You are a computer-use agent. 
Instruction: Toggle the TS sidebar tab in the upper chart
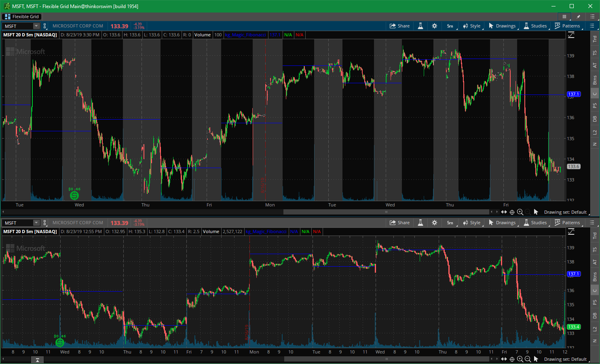coord(595,53)
